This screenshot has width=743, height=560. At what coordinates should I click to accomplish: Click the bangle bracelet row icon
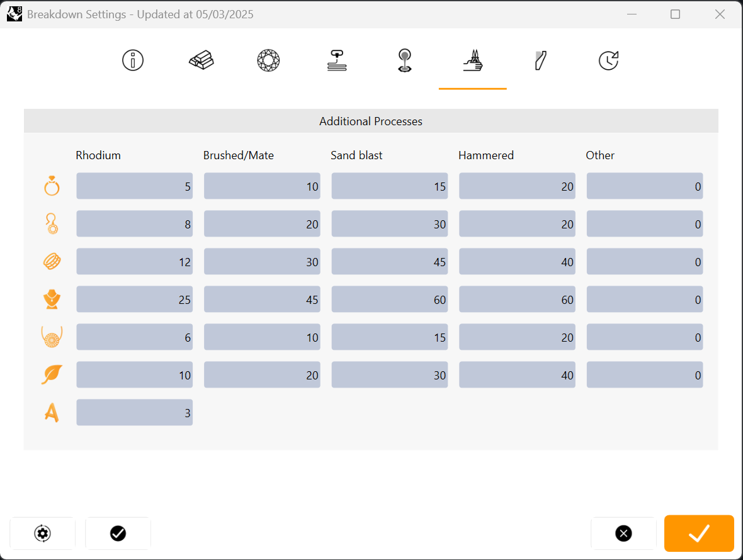[52, 261]
